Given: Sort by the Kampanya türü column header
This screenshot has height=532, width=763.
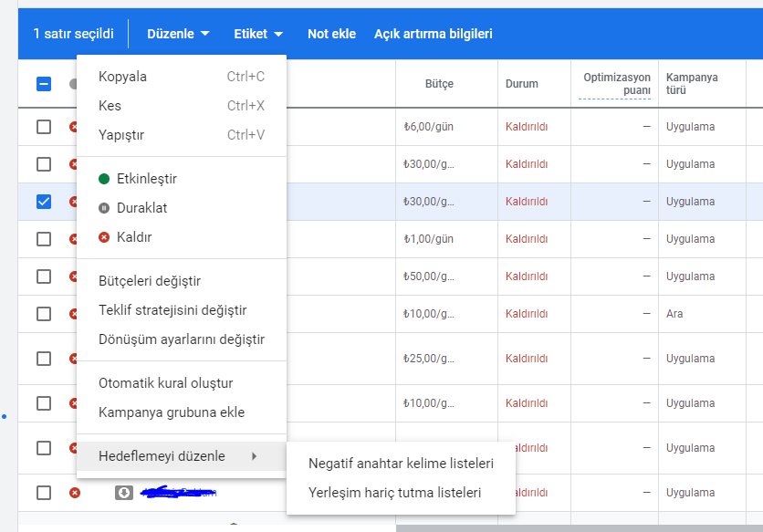Looking at the screenshot, I should click(692, 84).
